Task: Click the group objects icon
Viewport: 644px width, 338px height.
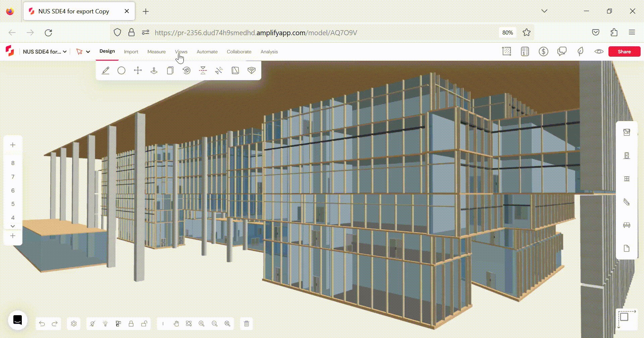Action: point(118,324)
